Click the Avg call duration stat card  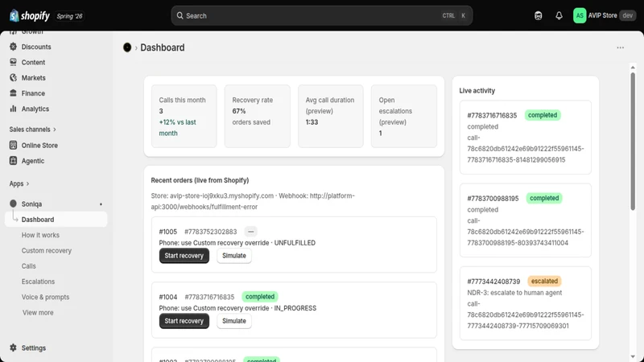click(x=331, y=116)
